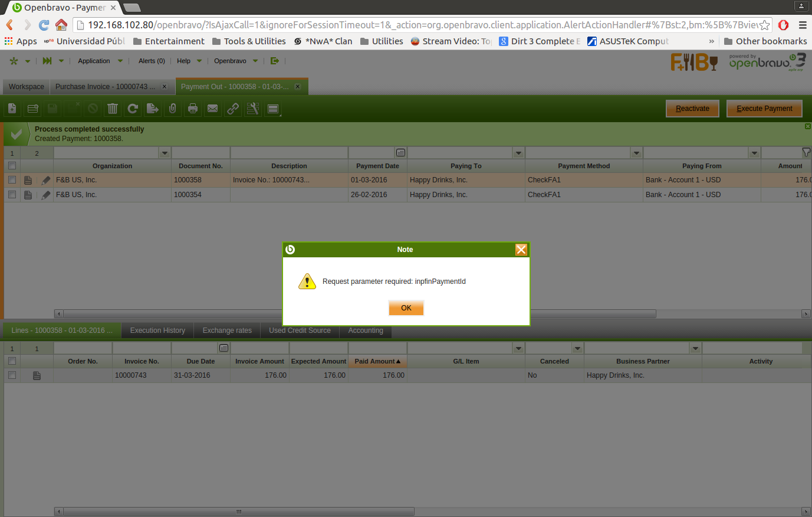
Task: Click the Execute Payment button
Action: click(764, 109)
